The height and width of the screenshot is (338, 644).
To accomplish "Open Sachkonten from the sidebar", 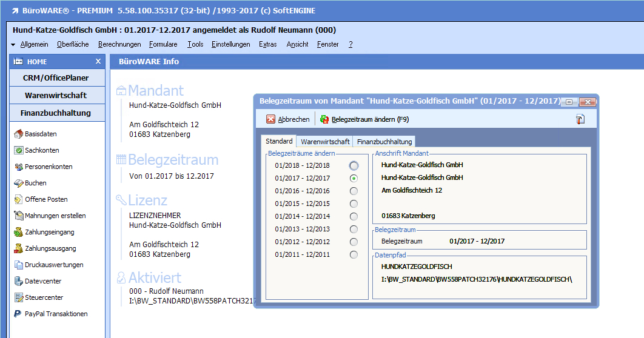I will [x=19, y=150].
